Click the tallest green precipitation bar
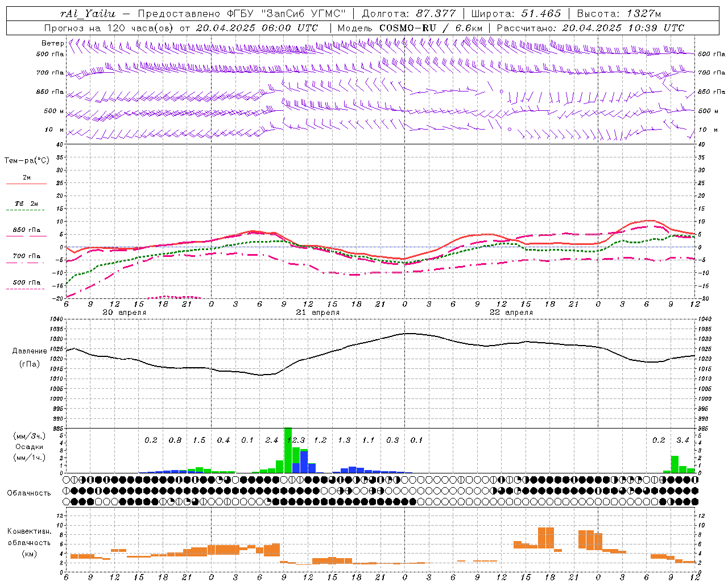 click(288, 450)
